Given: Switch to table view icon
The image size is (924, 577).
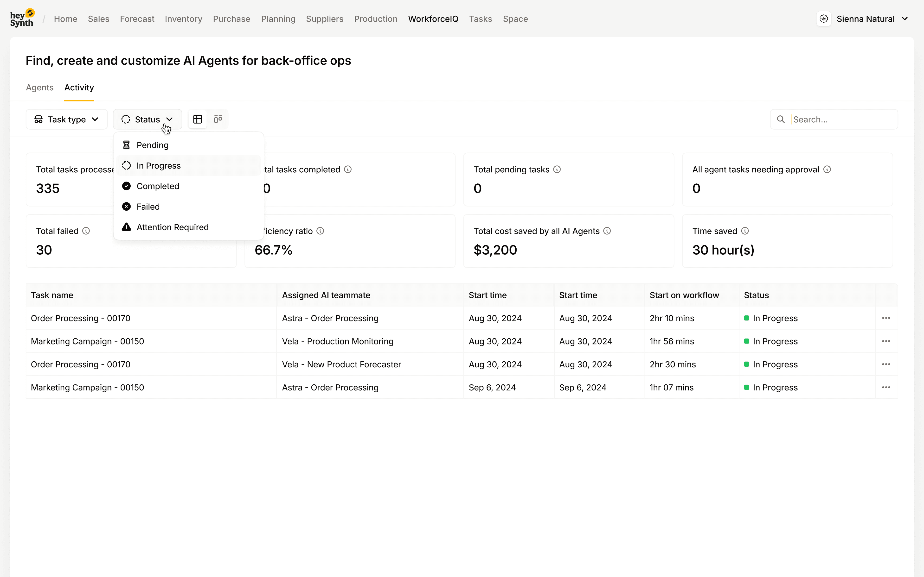Looking at the screenshot, I should click(x=197, y=119).
